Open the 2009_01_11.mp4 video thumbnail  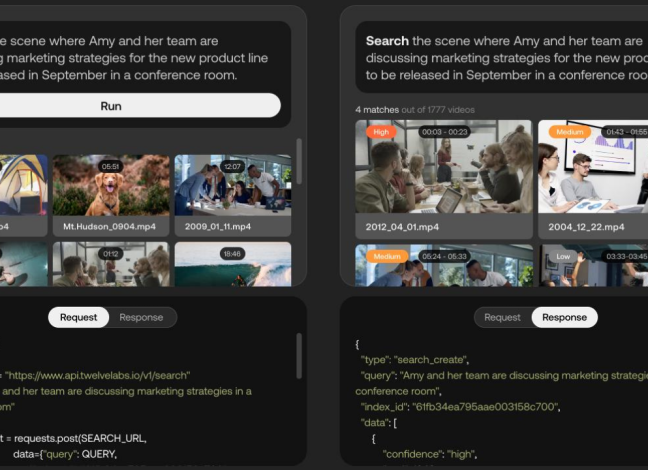(233, 185)
